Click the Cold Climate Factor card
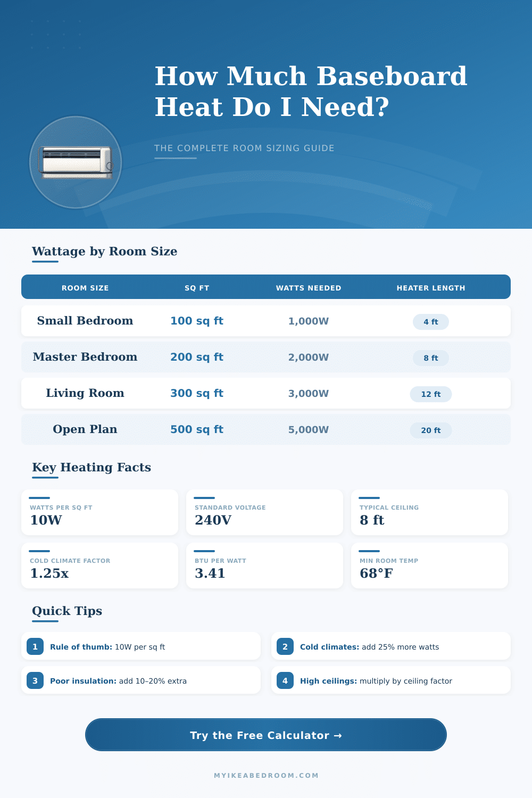532x798 pixels. pyautogui.click(x=99, y=566)
